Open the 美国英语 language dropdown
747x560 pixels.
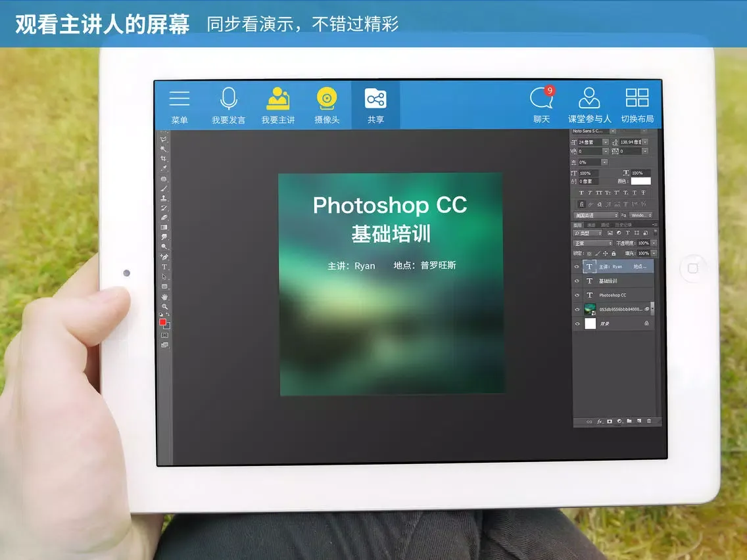pos(596,215)
